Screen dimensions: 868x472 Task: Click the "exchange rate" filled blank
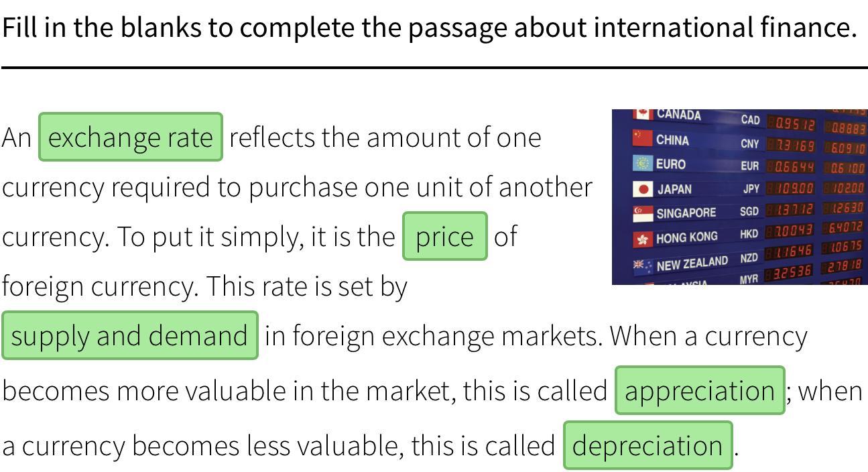(x=131, y=137)
